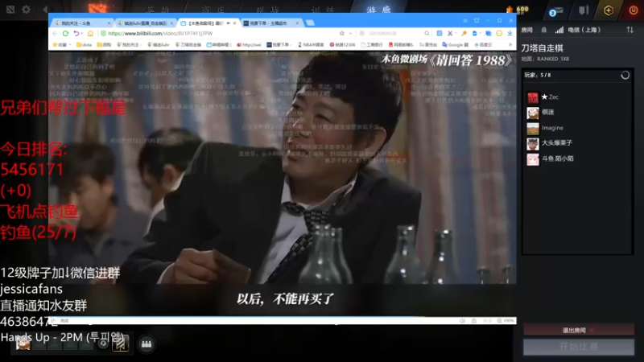Open the dota bookmark folder
644x362 pixels.
click(x=85, y=45)
